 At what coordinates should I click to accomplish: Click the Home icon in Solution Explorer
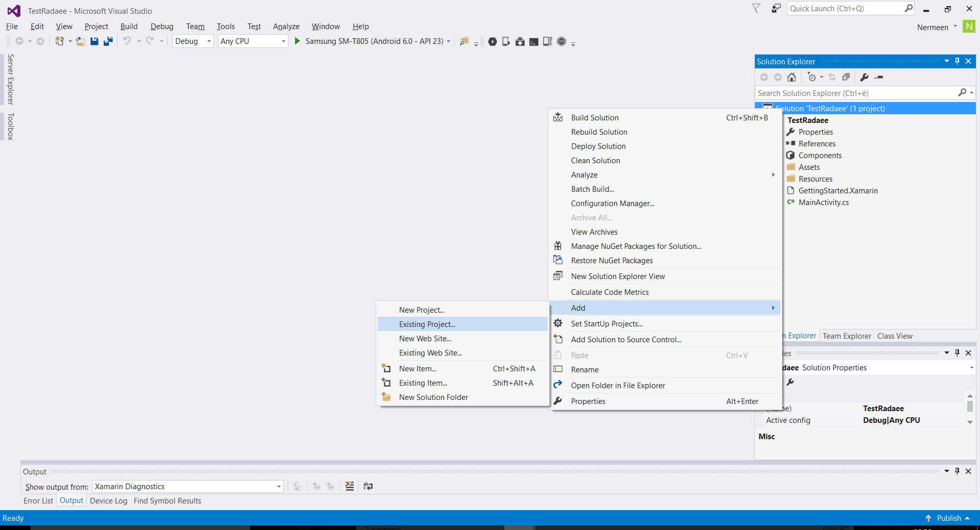click(x=792, y=77)
